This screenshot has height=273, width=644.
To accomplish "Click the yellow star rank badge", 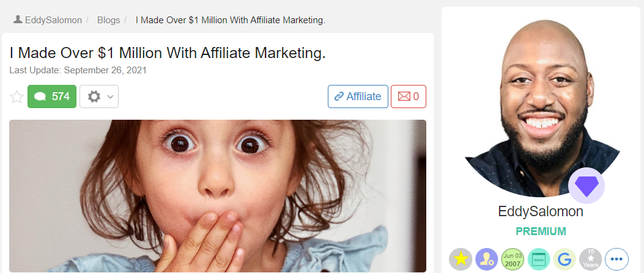I will [x=461, y=259].
